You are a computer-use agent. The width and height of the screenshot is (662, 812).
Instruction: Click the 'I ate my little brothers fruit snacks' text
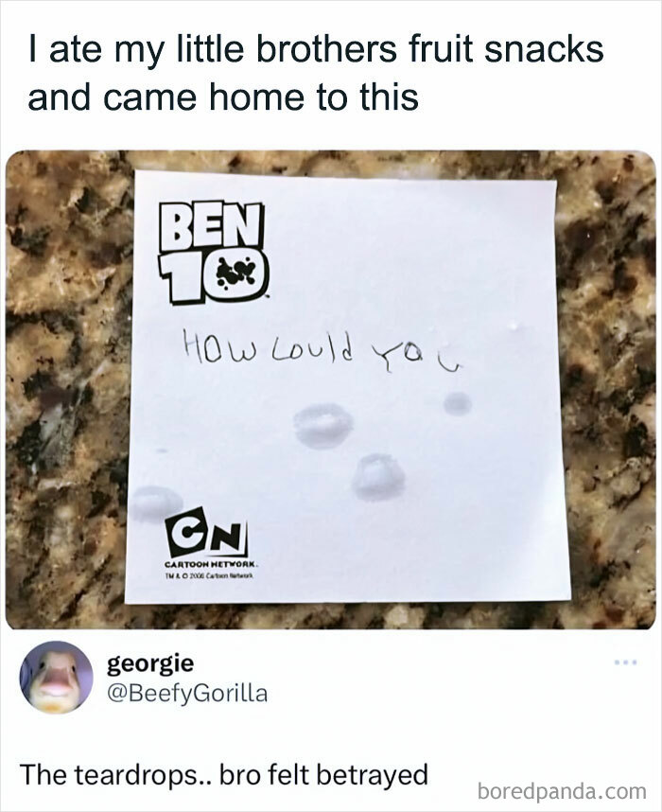[x=316, y=48]
